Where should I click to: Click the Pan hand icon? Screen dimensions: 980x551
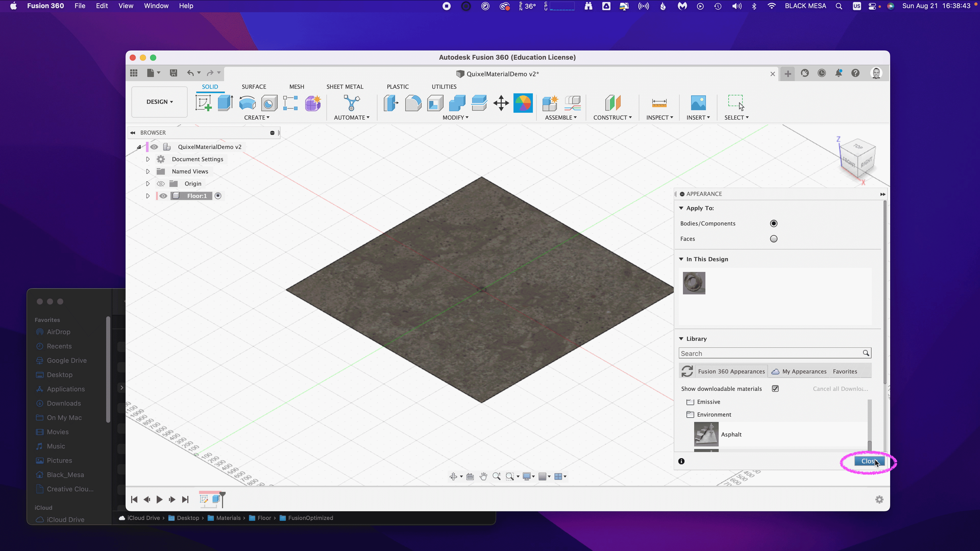click(483, 476)
